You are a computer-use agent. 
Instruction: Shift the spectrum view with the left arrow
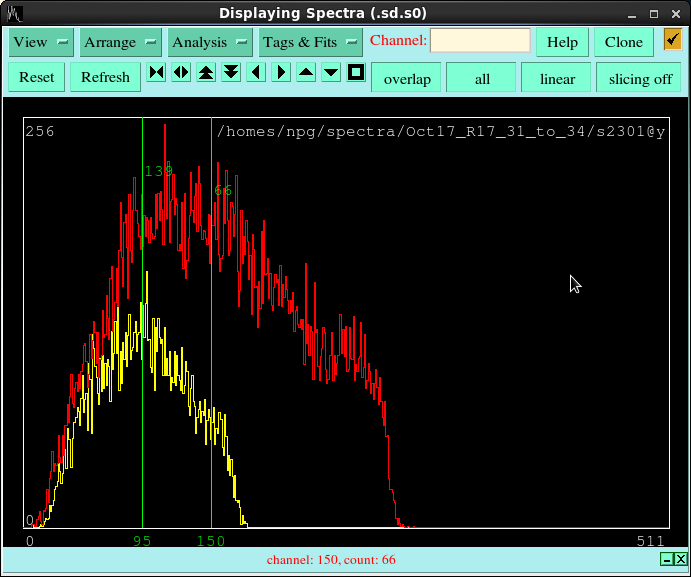click(256, 73)
